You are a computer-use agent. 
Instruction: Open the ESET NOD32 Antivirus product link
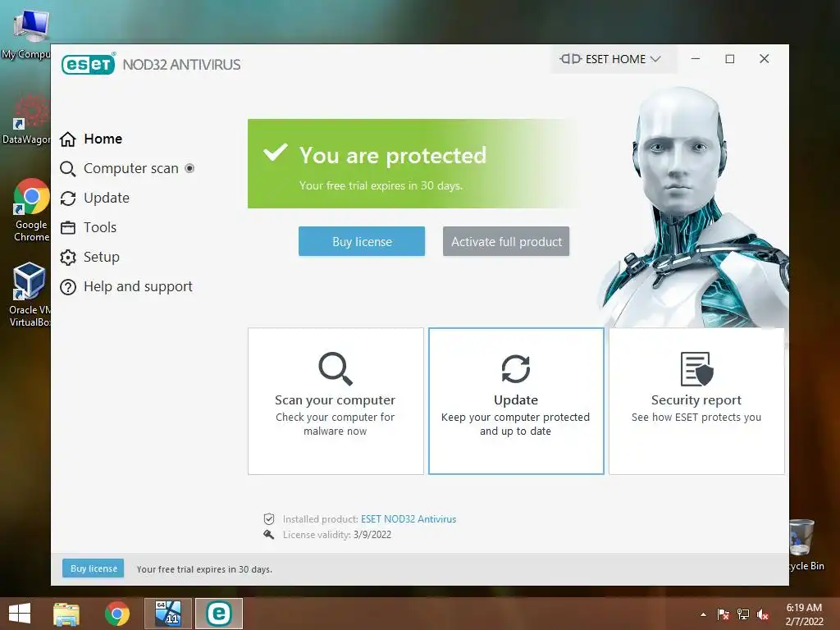(409, 519)
